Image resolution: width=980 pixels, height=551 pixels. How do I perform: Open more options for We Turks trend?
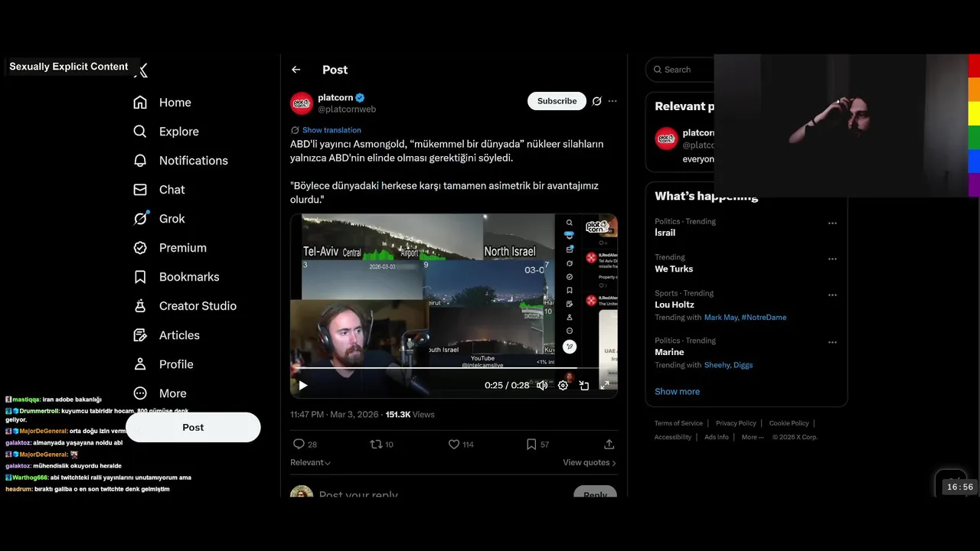click(x=832, y=259)
